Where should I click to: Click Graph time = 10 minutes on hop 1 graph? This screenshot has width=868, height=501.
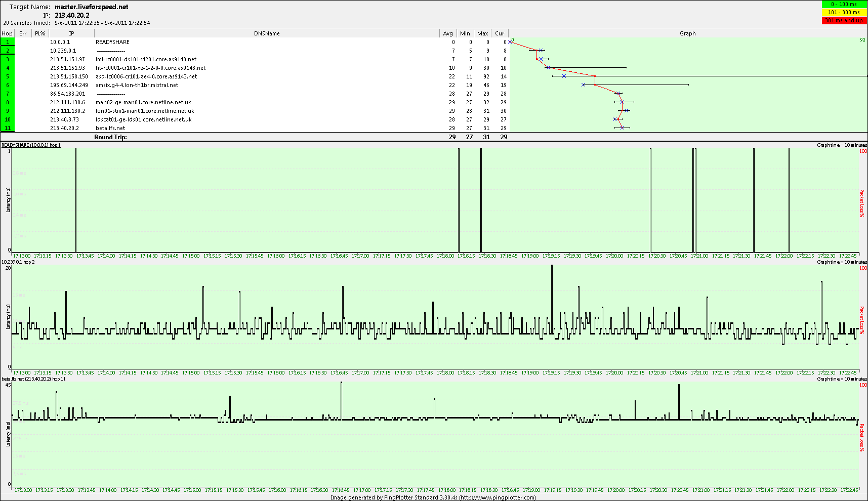842,145
